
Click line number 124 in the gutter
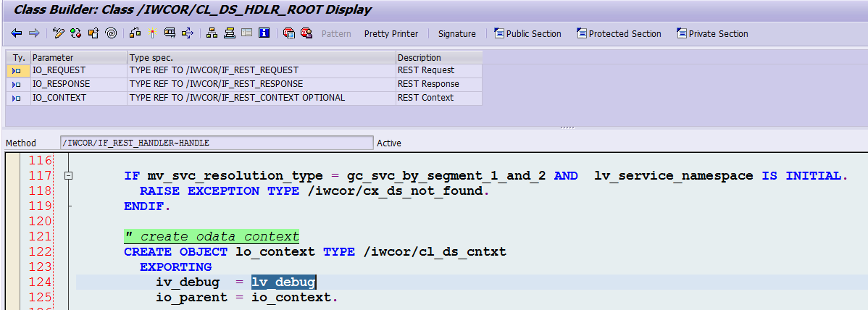(40, 282)
